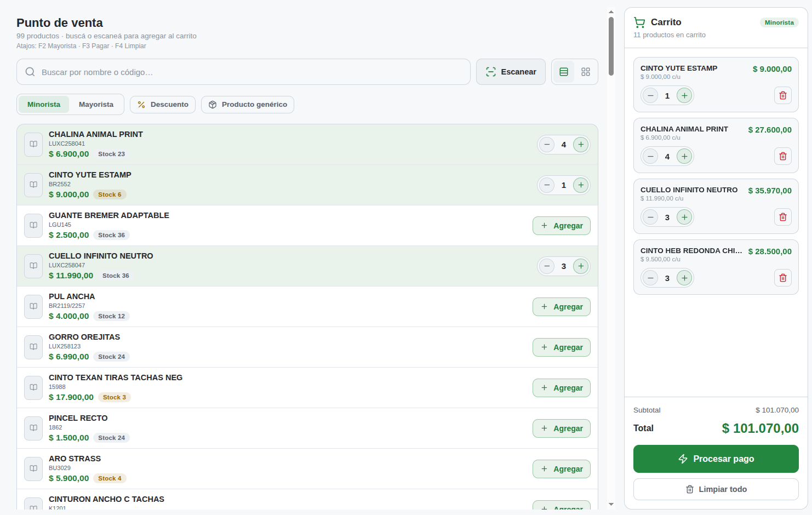Click the $ 28.500,00 cart line total
812x515 pixels.
tap(770, 251)
